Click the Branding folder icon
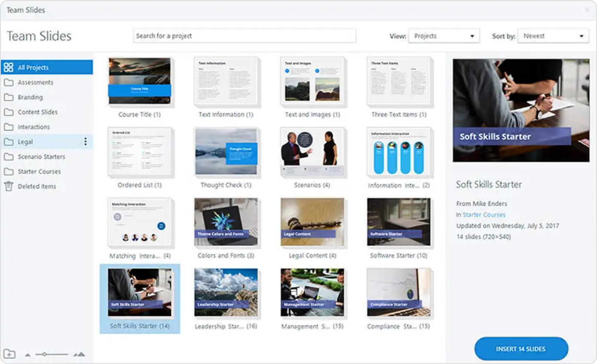 tap(9, 97)
